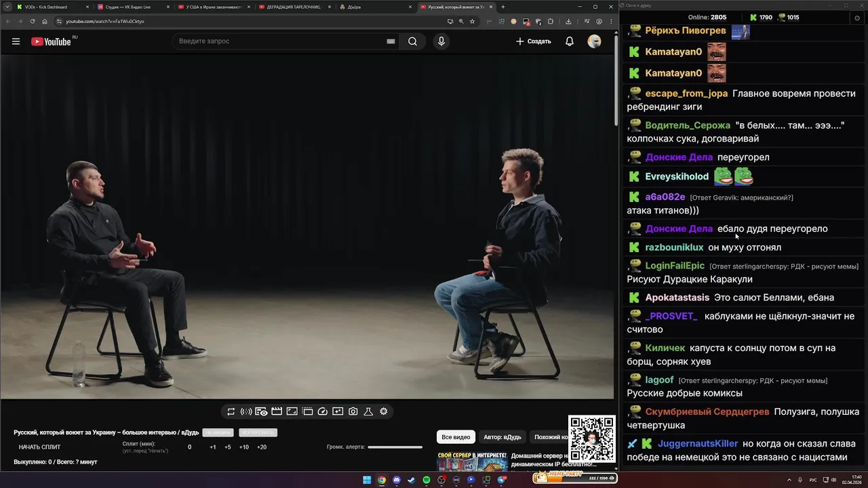Reload the page in the browser
This screenshot has width=868, height=488.
[x=32, y=21]
